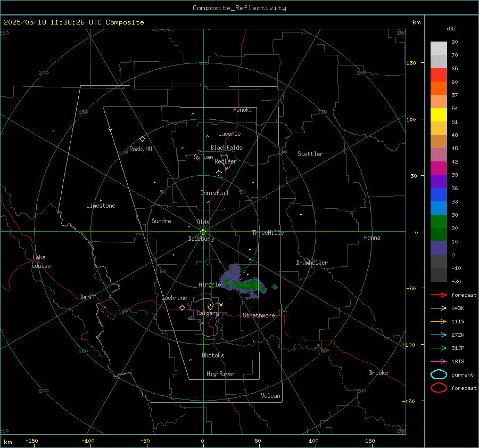This screenshot has height=448, width=479.
Task: Click the asterisk marker east of Innisfail
Action: (253, 183)
